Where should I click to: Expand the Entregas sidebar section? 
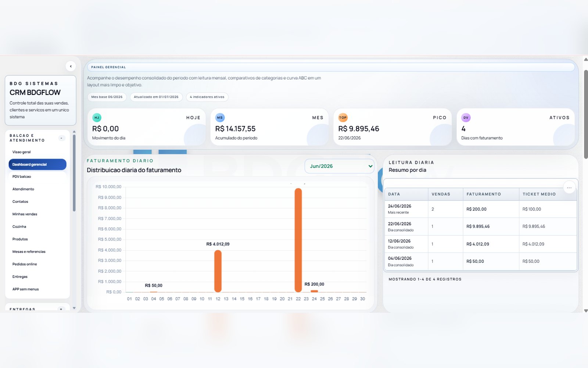(x=61, y=309)
